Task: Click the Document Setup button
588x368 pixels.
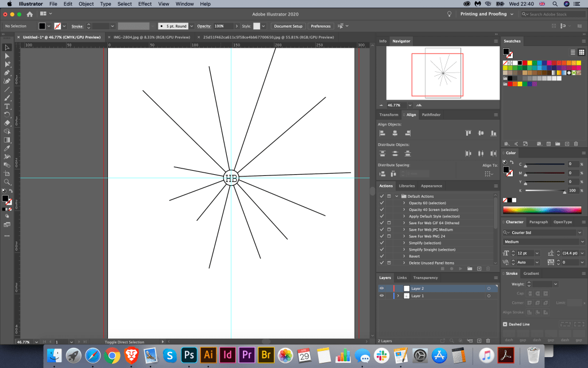Action: (288, 26)
